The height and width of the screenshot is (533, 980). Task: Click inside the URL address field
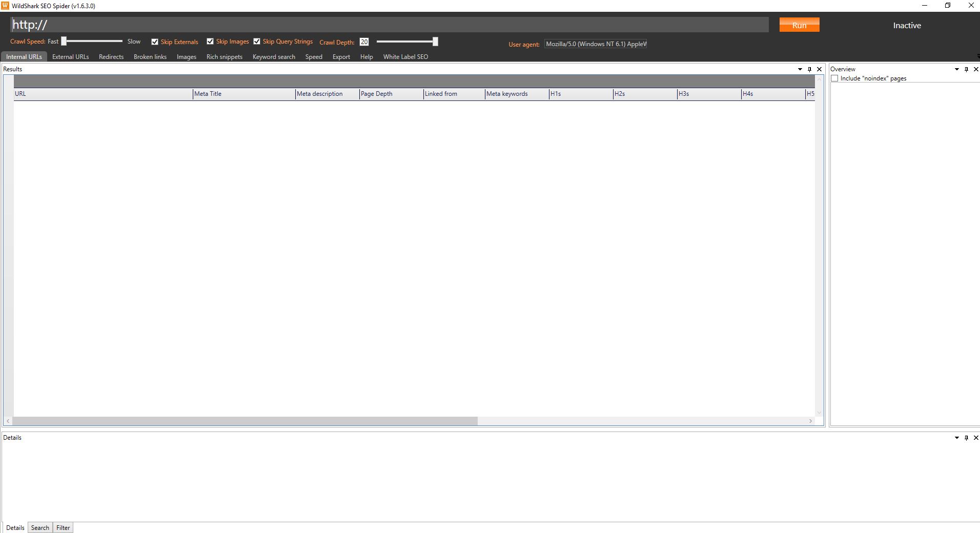(359, 24)
